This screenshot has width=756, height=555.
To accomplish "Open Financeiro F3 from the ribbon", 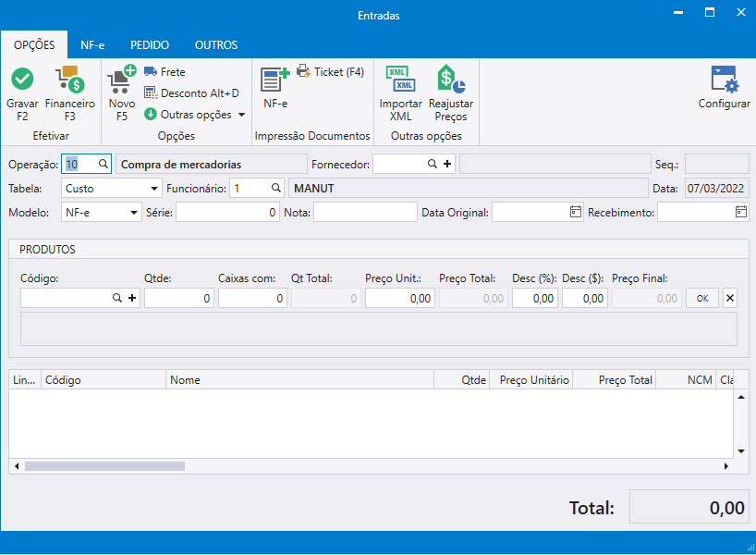I will coord(70,93).
